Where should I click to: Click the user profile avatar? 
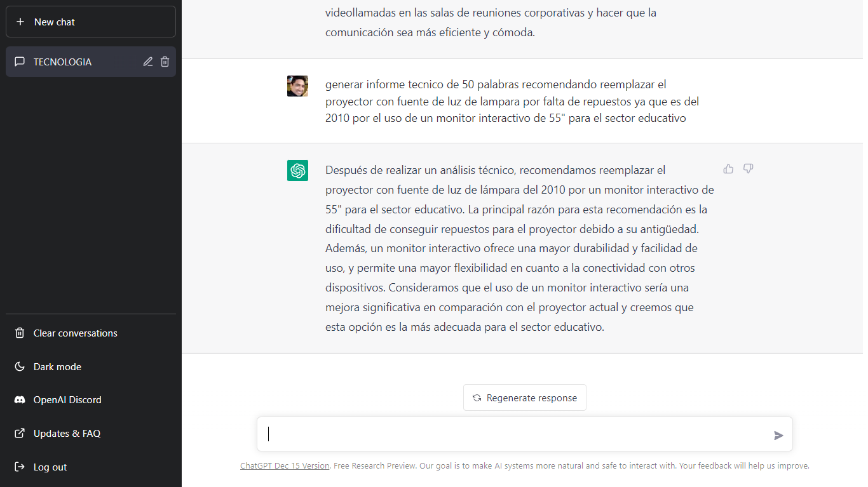(297, 85)
